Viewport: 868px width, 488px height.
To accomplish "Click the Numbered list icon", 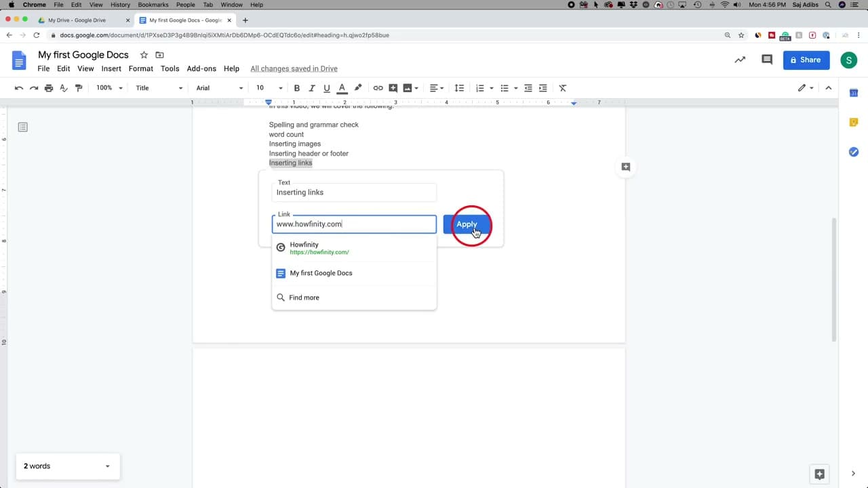I will pyautogui.click(x=480, y=88).
